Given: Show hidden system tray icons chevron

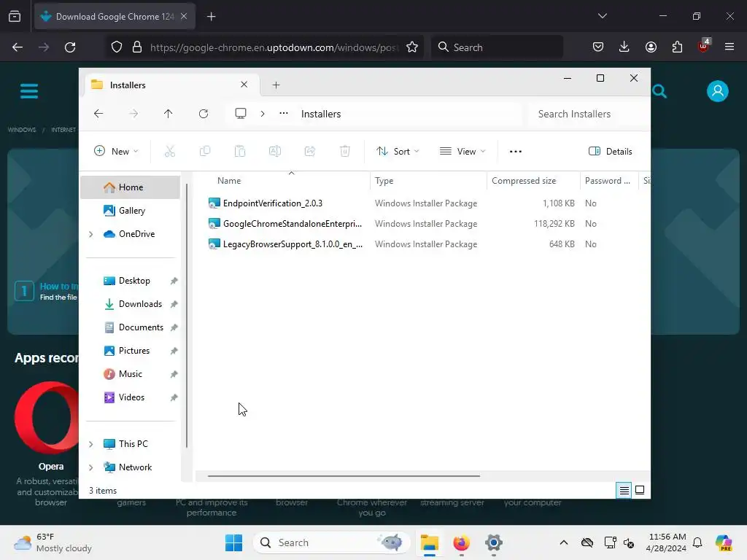Looking at the screenshot, I should 564,542.
